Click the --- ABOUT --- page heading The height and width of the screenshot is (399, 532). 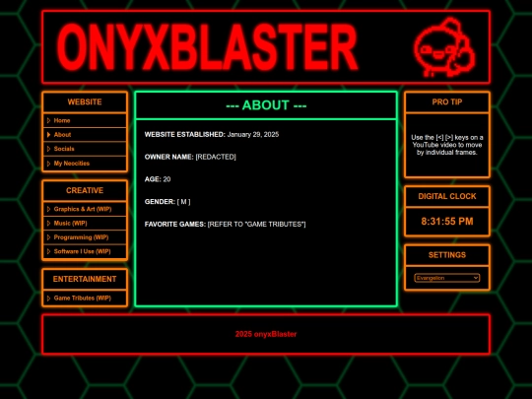(x=266, y=105)
